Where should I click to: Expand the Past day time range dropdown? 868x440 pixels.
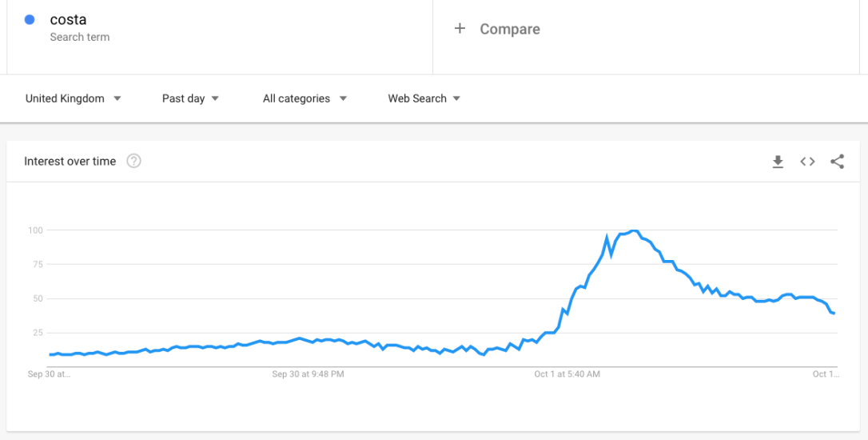(x=190, y=98)
